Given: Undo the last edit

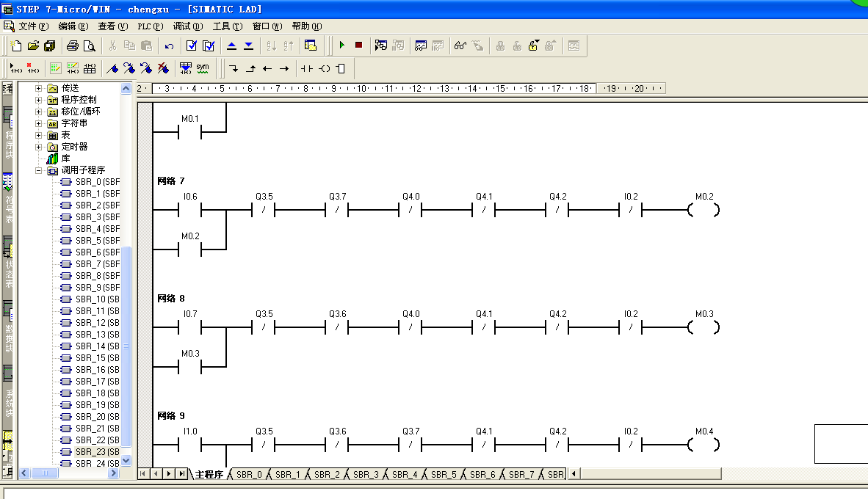Looking at the screenshot, I should [x=170, y=46].
